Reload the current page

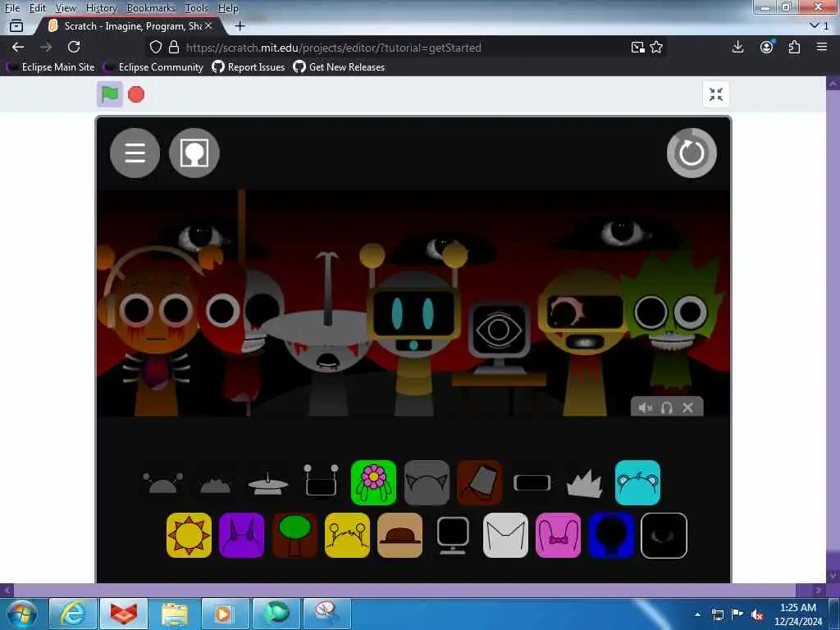(74, 47)
